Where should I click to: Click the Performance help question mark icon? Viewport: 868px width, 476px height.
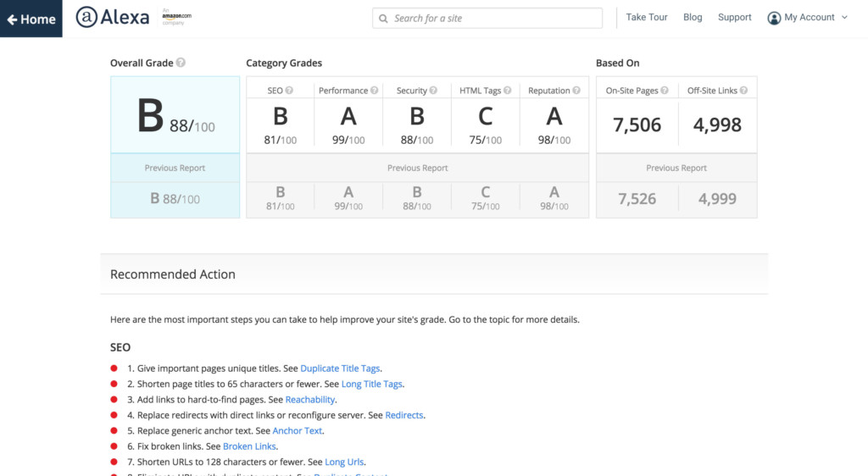(374, 91)
